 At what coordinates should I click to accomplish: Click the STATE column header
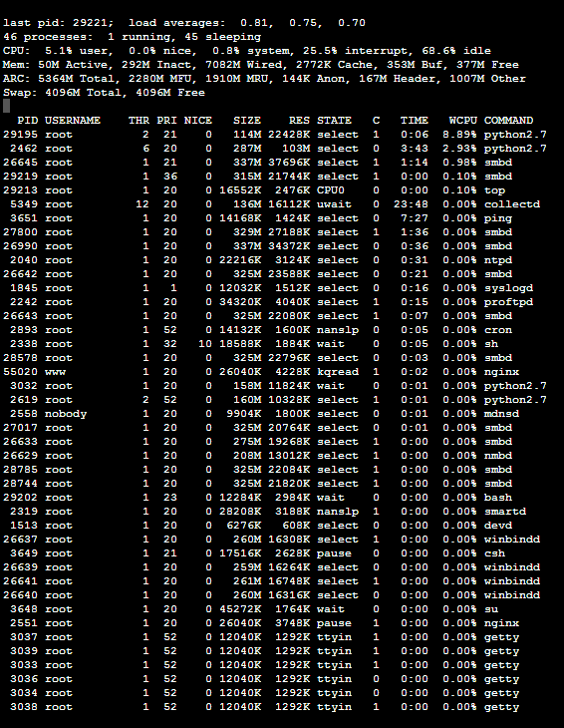coord(334,121)
